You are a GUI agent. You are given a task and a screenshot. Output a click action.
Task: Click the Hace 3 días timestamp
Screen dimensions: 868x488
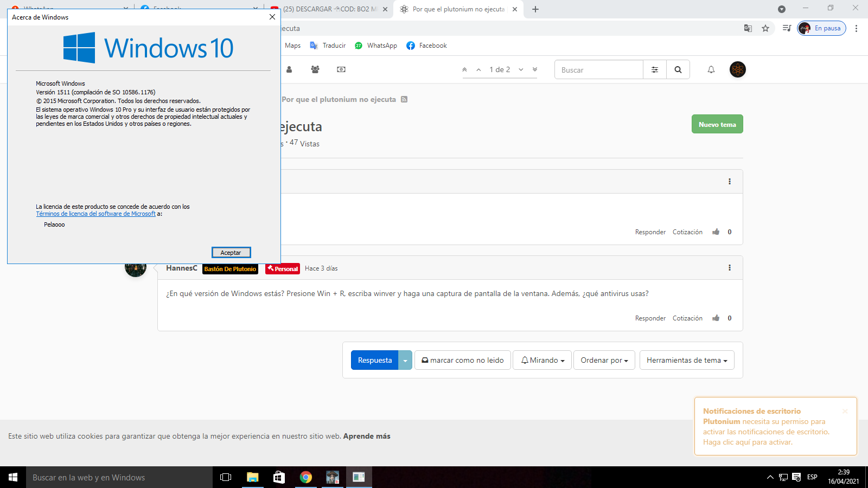click(321, 268)
